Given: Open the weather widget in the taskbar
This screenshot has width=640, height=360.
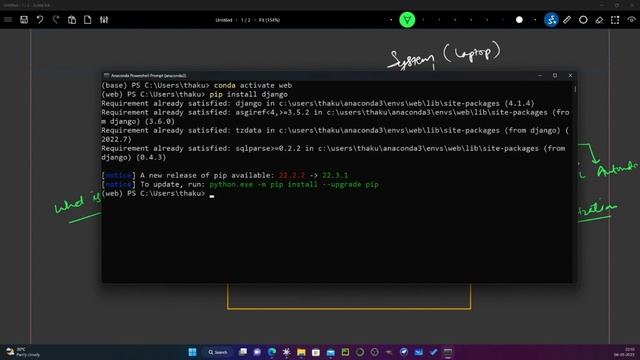Looking at the screenshot, I should pos(23,352).
